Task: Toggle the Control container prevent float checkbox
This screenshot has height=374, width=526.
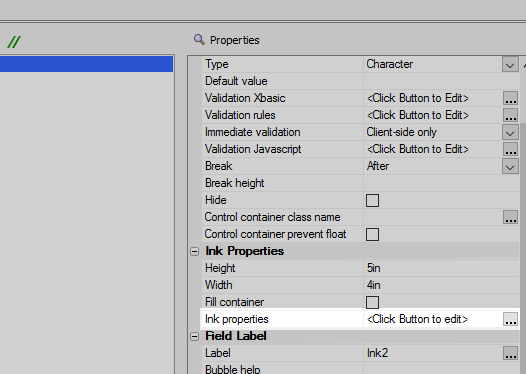Action: [x=372, y=234]
